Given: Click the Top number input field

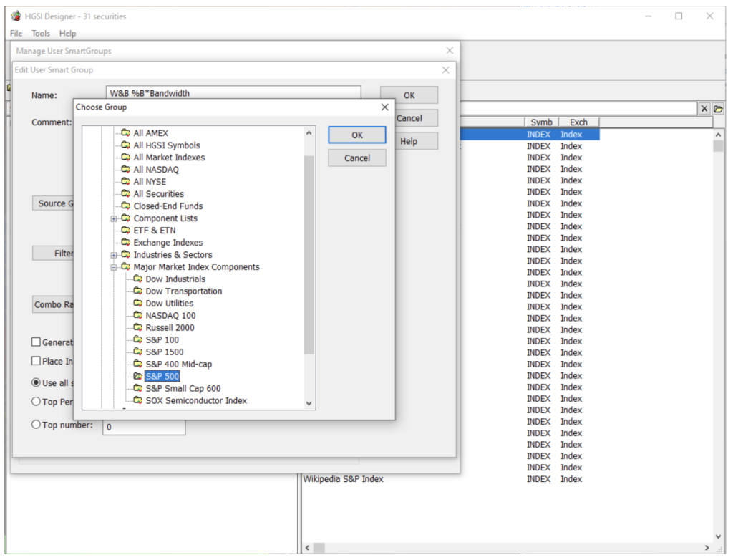Looking at the screenshot, I should (144, 427).
